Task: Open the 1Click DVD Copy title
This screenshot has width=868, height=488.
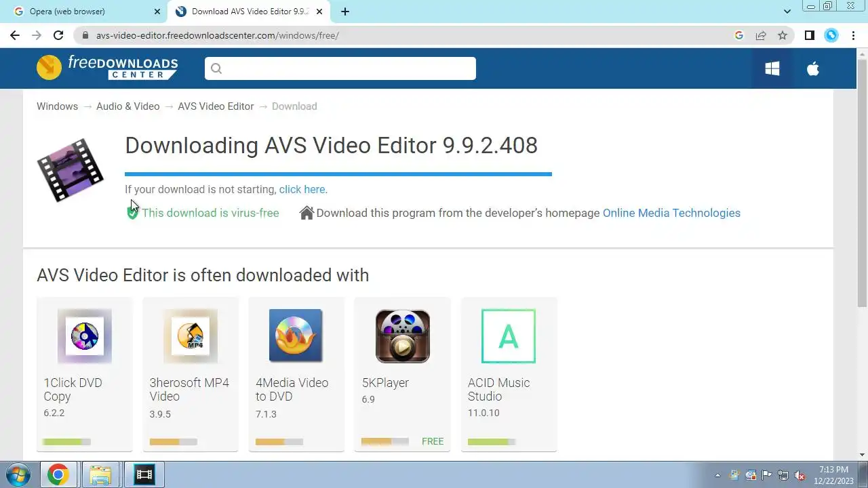Action: point(73,390)
